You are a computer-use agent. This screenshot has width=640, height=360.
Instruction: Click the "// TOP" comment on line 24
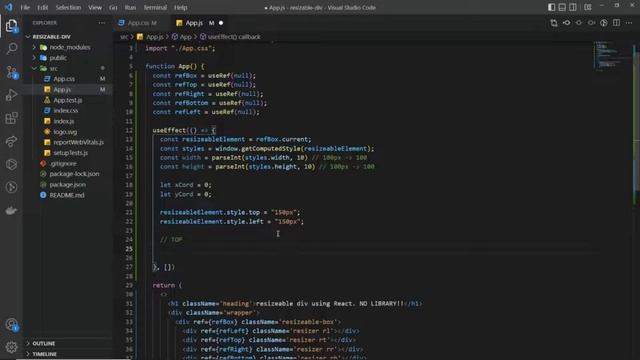(171, 240)
